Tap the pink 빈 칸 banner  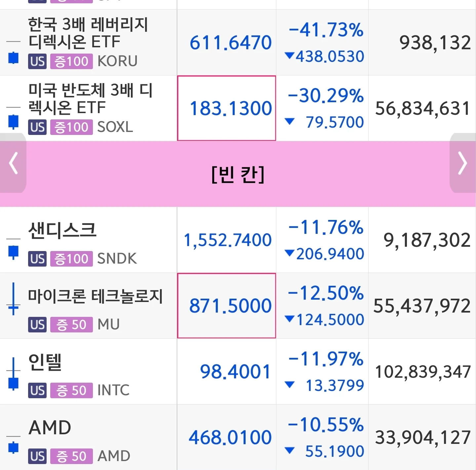tap(238, 174)
